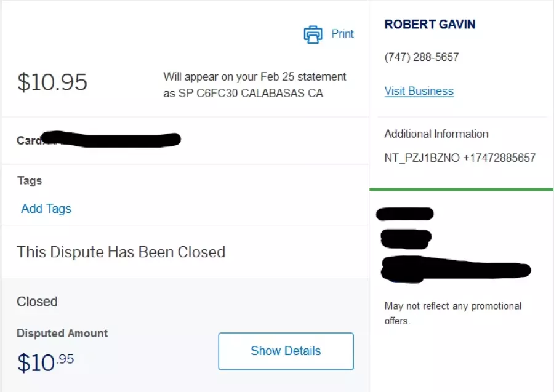The image size is (554, 392).
Task: Click the Print link text
Action: 342,34
